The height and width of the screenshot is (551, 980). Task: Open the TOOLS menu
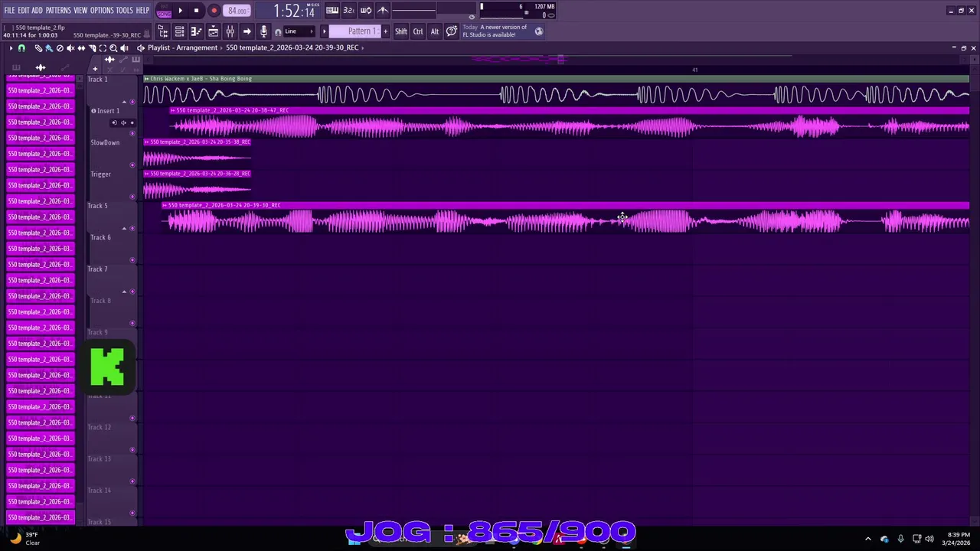(125, 11)
